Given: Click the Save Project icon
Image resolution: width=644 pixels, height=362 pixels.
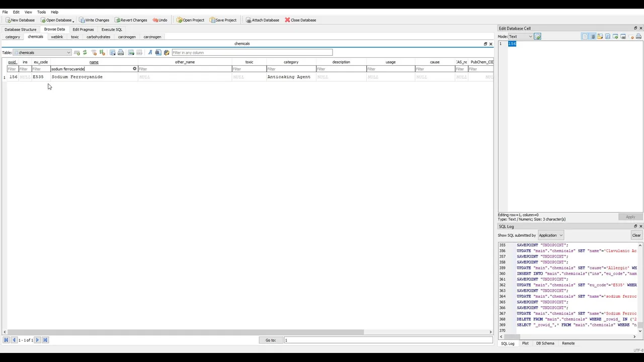Looking at the screenshot, I should 212,20.
